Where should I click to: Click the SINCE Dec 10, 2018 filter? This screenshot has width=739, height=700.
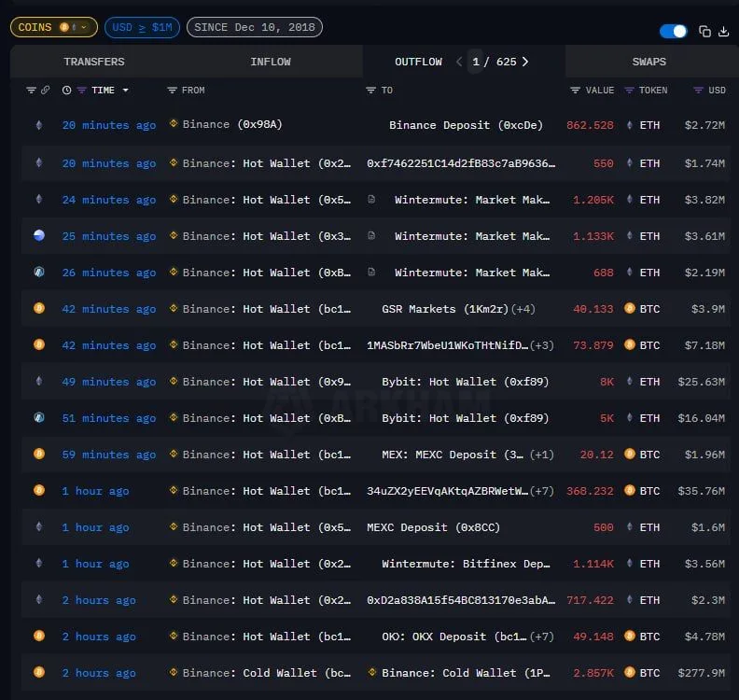[x=254, y=27]
